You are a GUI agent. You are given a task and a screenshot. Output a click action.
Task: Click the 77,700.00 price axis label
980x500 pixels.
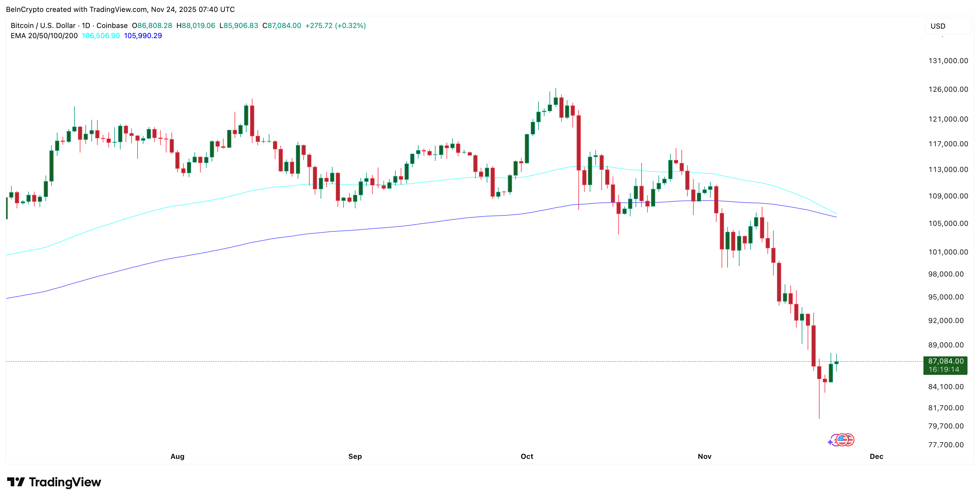pos(946,445)
